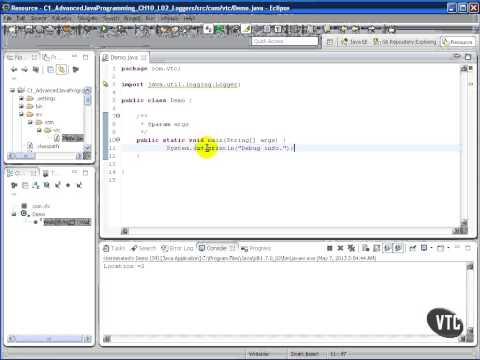Screen dimensions: 480x360
Task: Collapse the com folder
Action: 30,122
